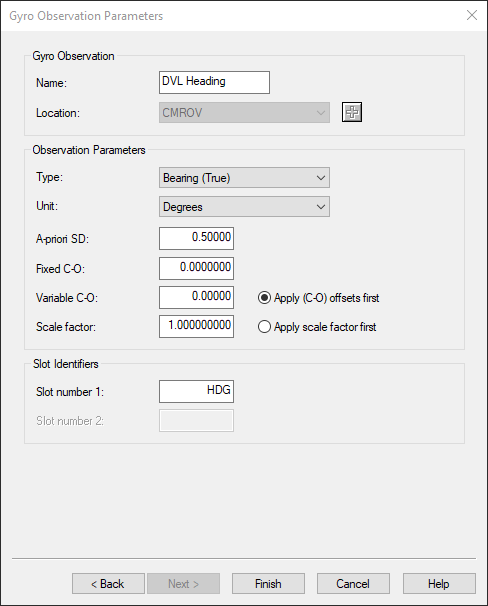Click the plus icon beside Location
The image size is (488, 606).
(352, 112)
